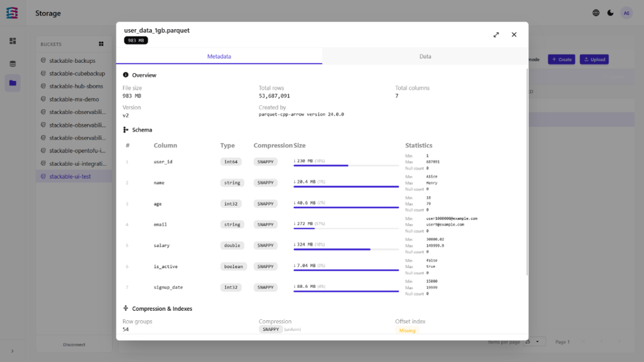Click the Overview info icon

pyautogui.click(x=126, y=75)
